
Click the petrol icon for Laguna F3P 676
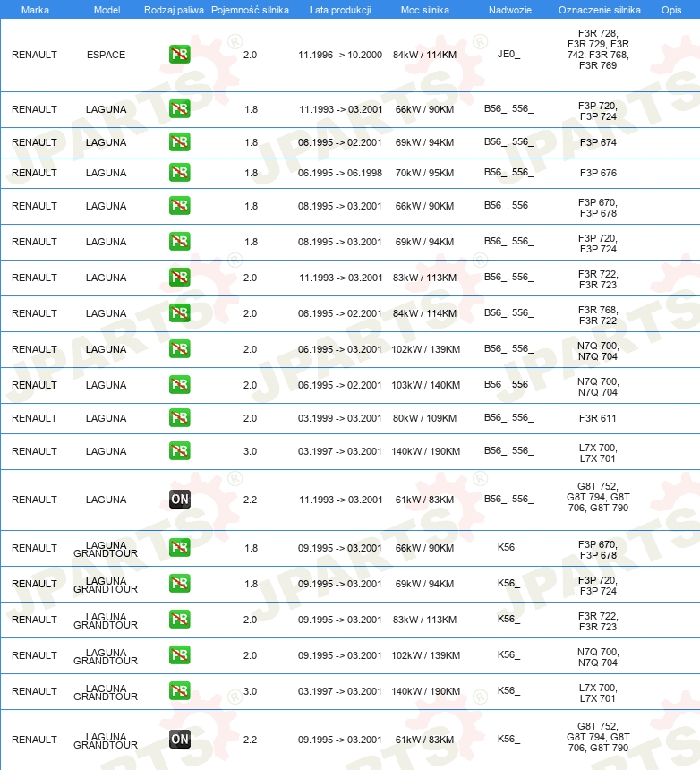click(x=180, y=173)
